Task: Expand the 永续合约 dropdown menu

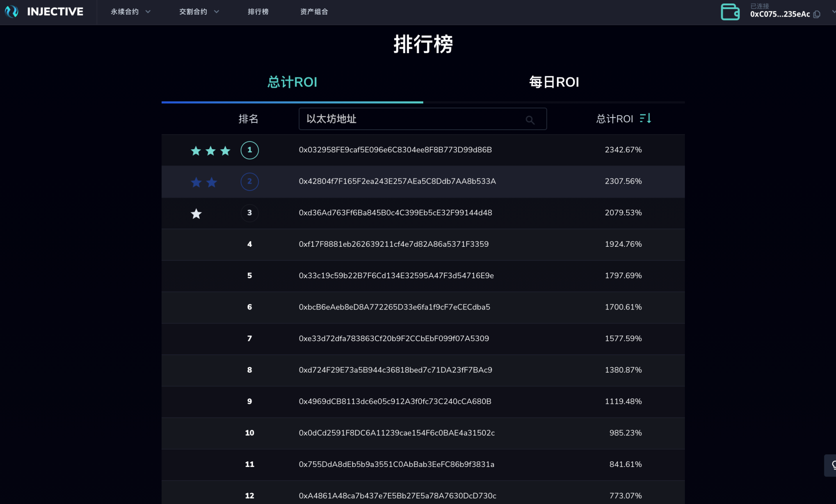Action: pos(130,12)
